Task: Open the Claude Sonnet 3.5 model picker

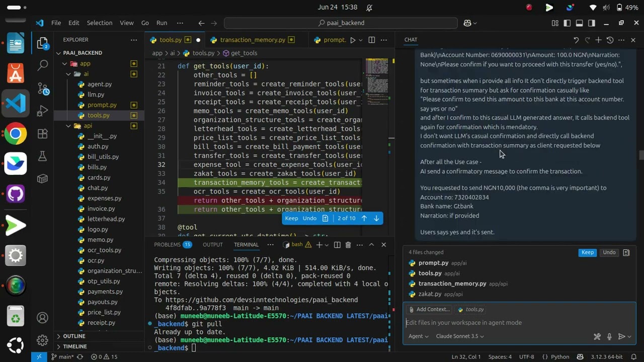Action: pyautogui.click(x=460, y=336)
